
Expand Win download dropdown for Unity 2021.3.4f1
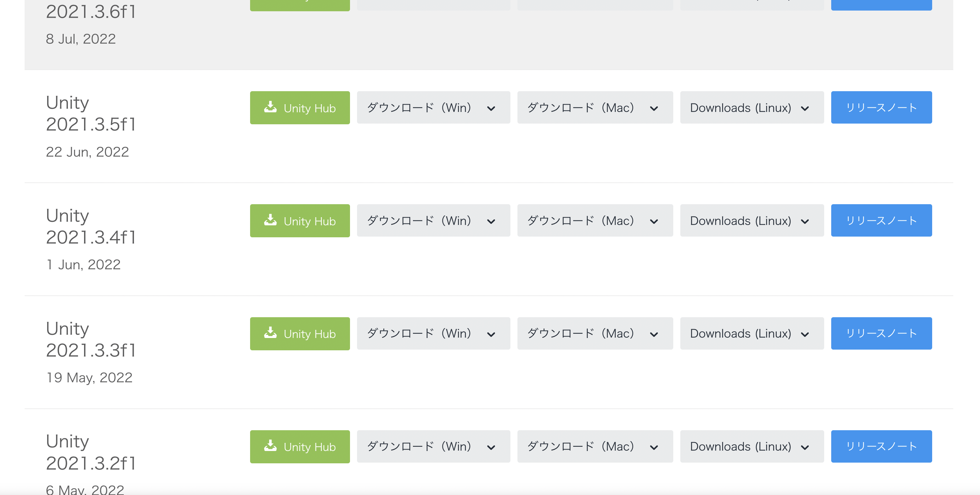[x=433, y=221]
